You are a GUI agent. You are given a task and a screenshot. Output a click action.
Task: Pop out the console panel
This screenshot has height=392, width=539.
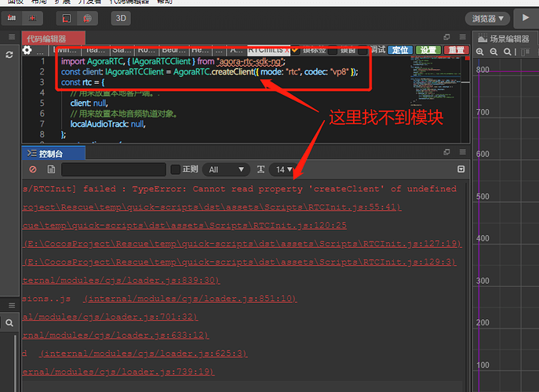[x=446, y=152]
